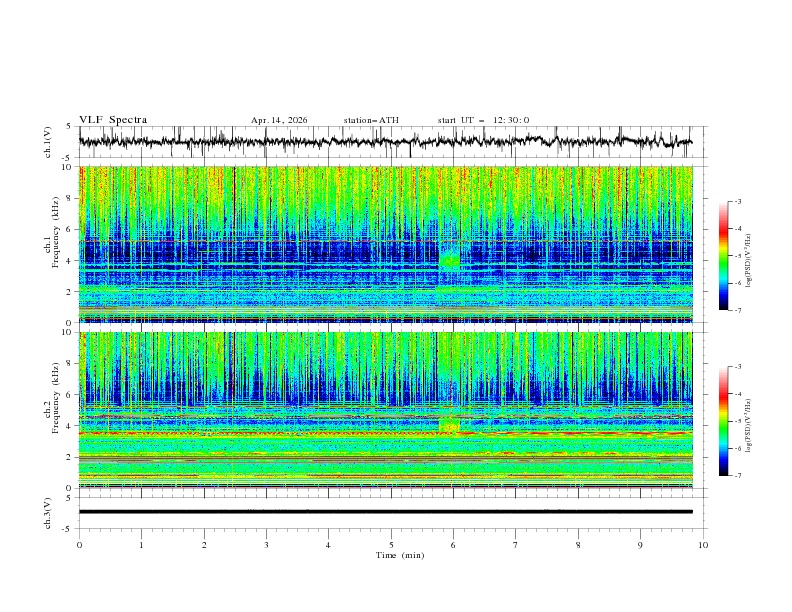Click the ch.2 "Frequency (kHz)" axis label
Screen dimensions: 792x612
coord(55,398)
